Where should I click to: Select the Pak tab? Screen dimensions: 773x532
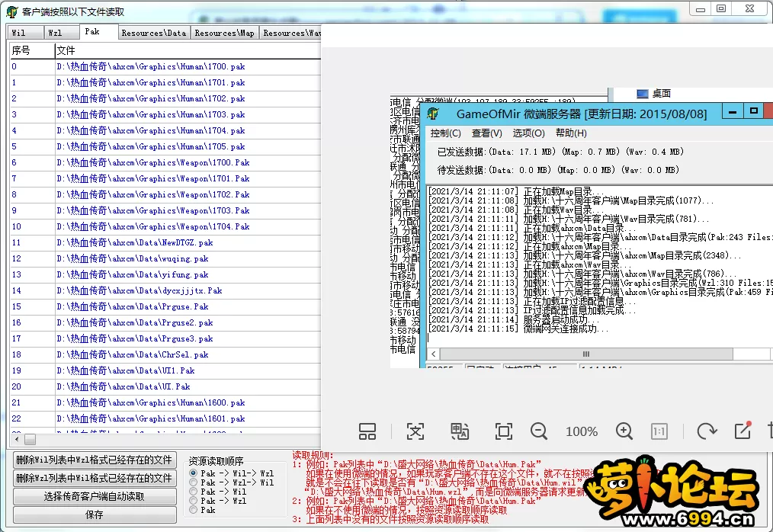click(98, 31)
